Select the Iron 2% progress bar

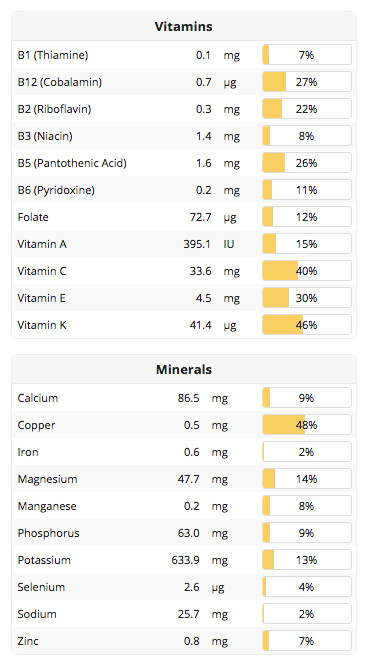click(x=307, y=452)
